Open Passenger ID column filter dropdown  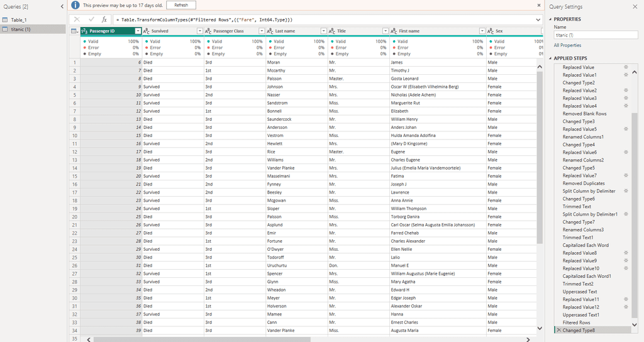[138, 31]
